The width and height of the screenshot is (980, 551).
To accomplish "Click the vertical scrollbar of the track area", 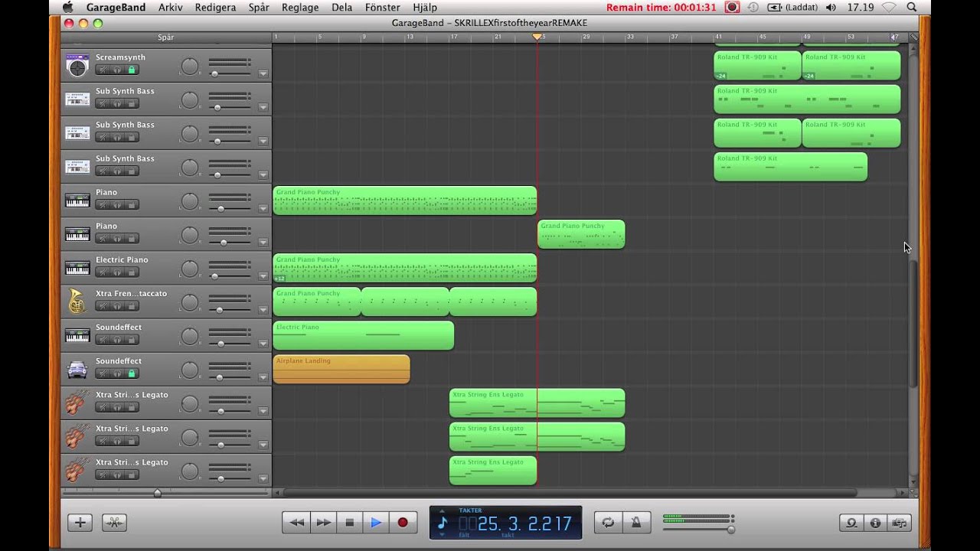I will [x=913, y=324].
